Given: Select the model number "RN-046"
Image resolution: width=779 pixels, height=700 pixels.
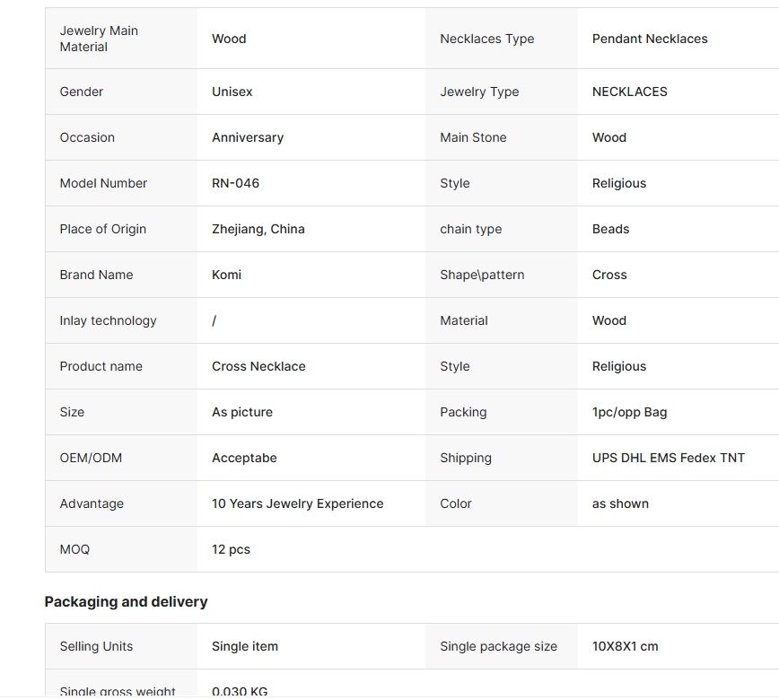Looking at the screenshot, I should [235, 183].
